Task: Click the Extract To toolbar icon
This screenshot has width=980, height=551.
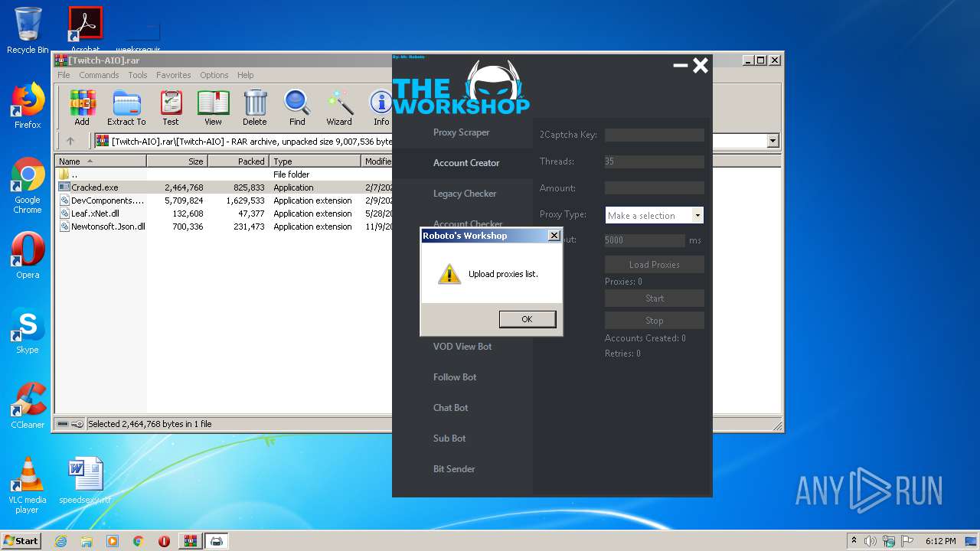Action: (x=126, y=108)
